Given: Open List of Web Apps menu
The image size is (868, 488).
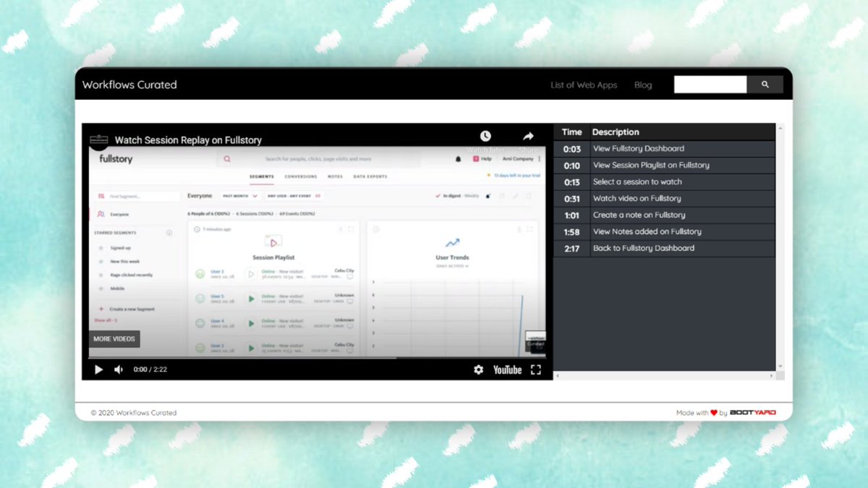Looking at the screenshot, I should click(584, 85).
